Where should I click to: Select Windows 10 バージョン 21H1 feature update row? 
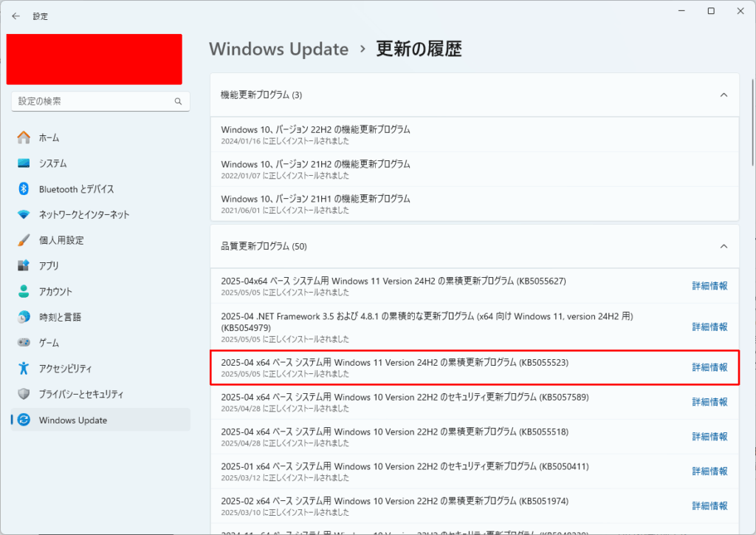pos(475,203)
